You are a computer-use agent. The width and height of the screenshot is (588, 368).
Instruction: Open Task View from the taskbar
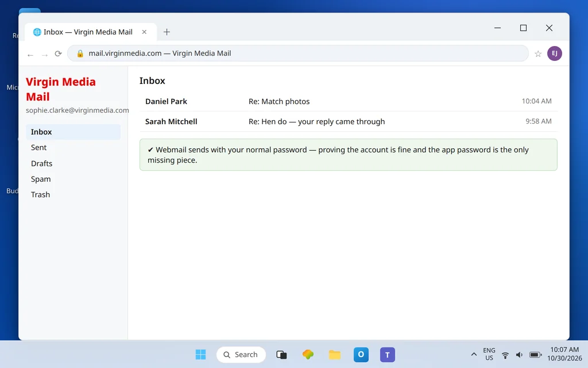[x=281, y=354]
